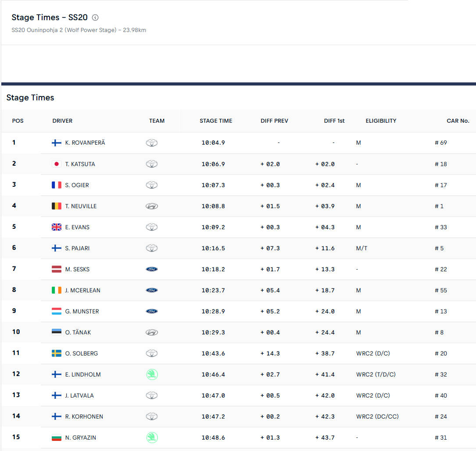
Task: Click the Belgium flag next to T. Neuville
Action: pos(57,206)
